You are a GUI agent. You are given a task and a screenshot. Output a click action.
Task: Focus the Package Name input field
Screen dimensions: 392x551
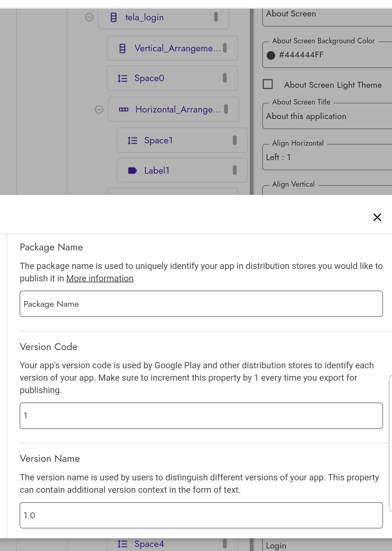[201, 304]
